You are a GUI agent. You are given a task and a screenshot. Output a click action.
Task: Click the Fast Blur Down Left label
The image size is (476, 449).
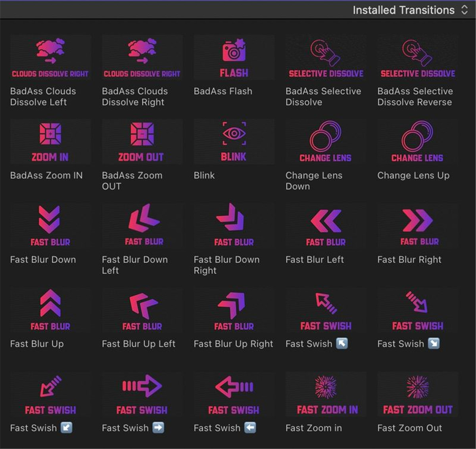pyautogui.click(x=134, y=265)
